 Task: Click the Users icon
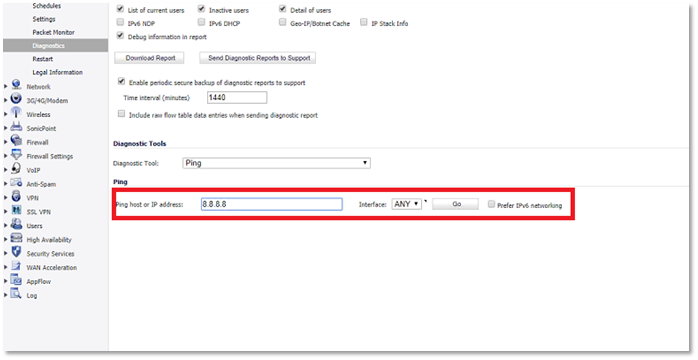pyautogui.click(x=16, y=224)
